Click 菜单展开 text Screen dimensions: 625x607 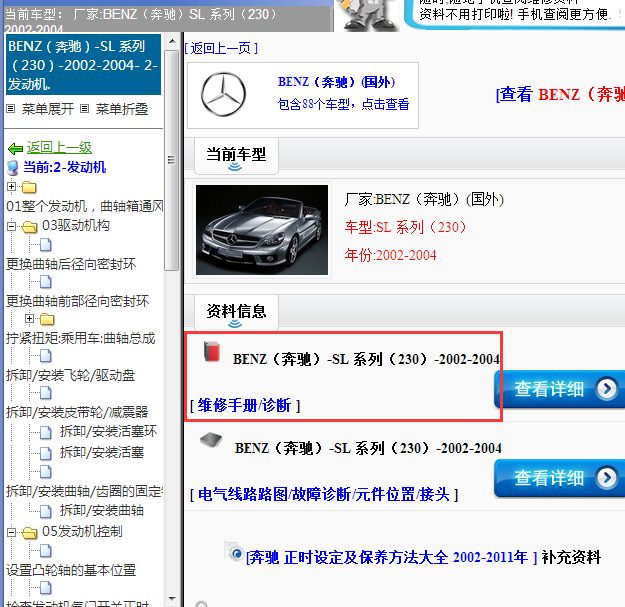point(48,109)
